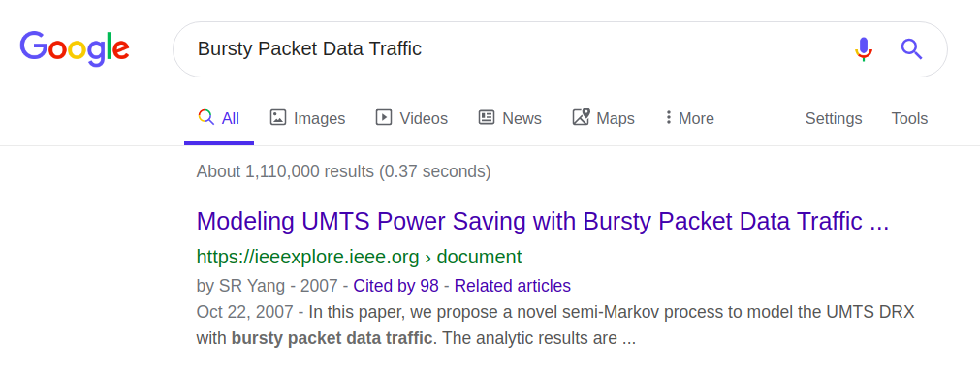The height and width of the screenshot is (369, 980).
Task: Open the Modeling UMTS Power Saving result
Action: (x=543, y=221)
